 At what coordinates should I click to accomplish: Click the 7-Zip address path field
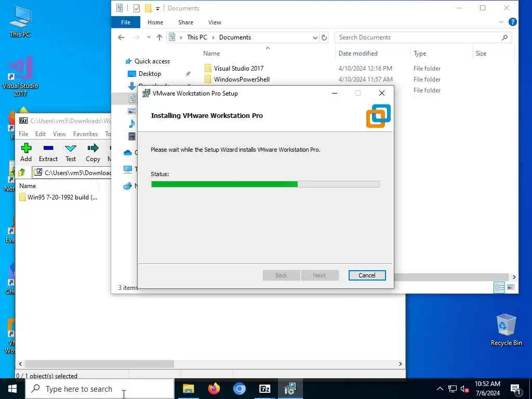tap(72, 172)
